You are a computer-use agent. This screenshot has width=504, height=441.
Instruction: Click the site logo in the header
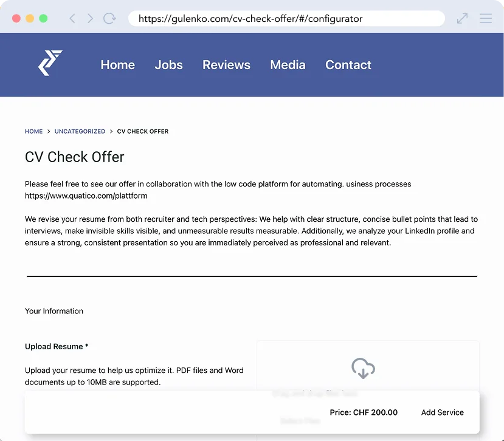(50, 63)
